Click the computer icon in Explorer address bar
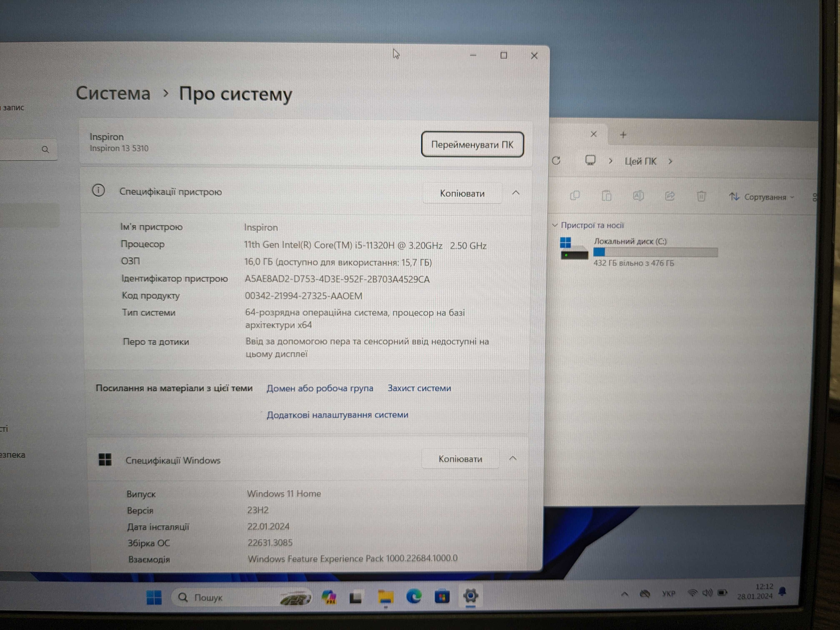 [x=590, y=160]
